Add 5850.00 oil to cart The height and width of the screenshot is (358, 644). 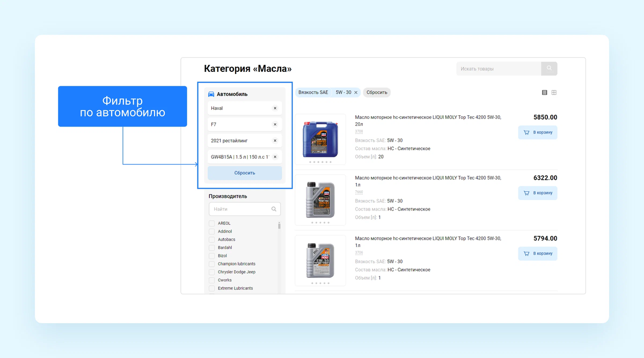click(x=538, y=132)
